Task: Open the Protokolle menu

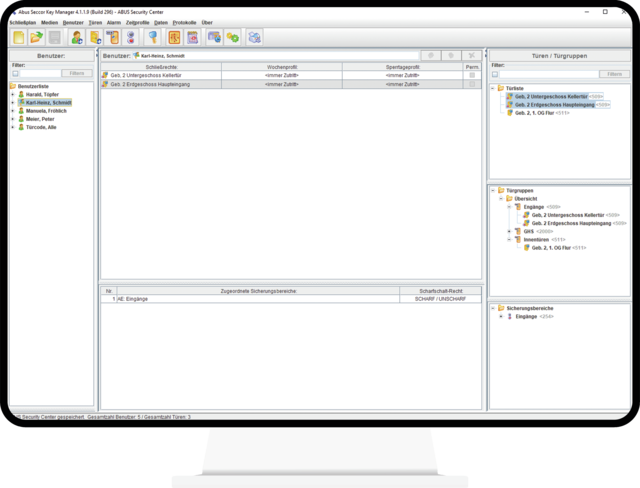Action: [184, 22]
